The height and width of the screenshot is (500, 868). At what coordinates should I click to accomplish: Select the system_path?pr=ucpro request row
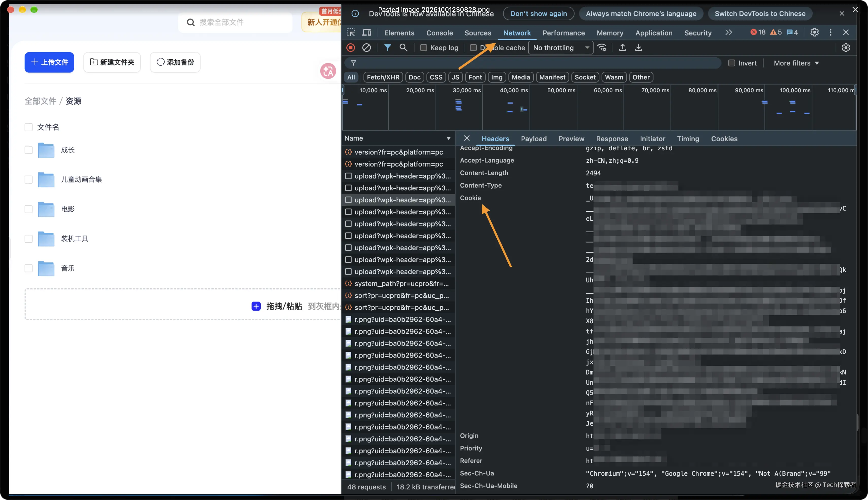point(398,283)
